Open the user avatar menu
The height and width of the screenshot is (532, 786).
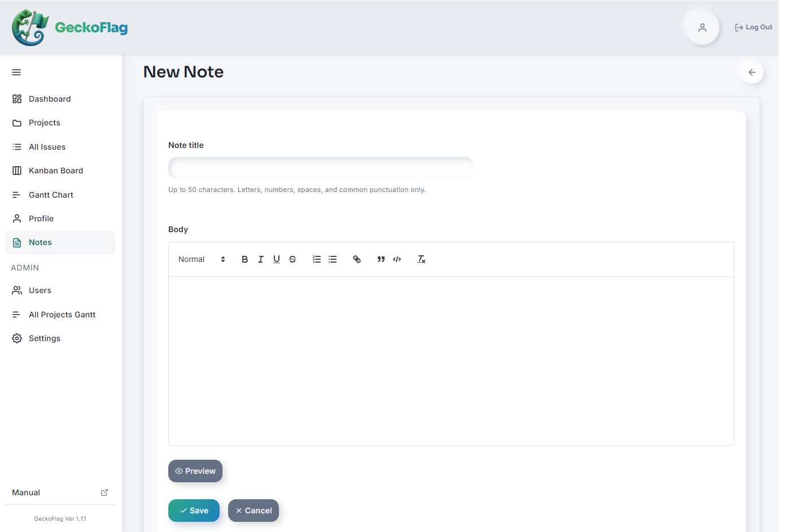point(702,27)
